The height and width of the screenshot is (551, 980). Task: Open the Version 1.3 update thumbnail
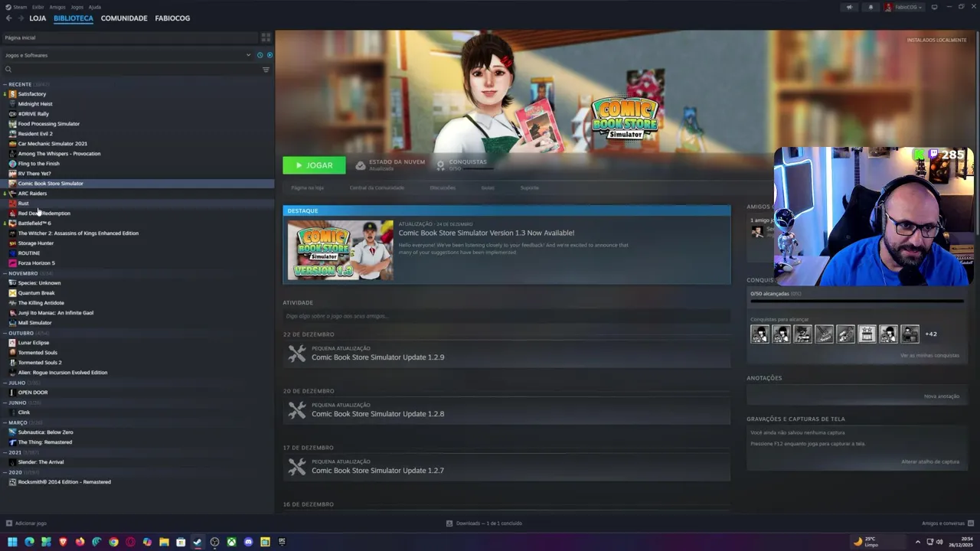coord(341,250)
